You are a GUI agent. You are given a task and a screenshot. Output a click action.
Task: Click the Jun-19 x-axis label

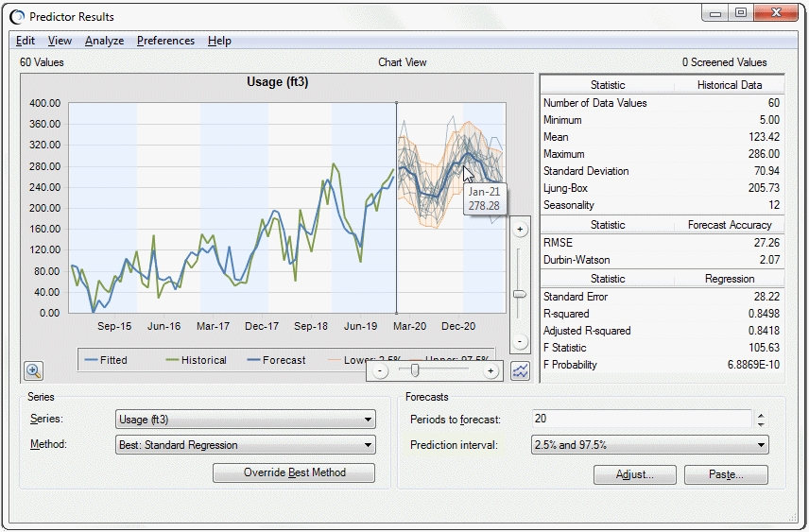[360, 326]
